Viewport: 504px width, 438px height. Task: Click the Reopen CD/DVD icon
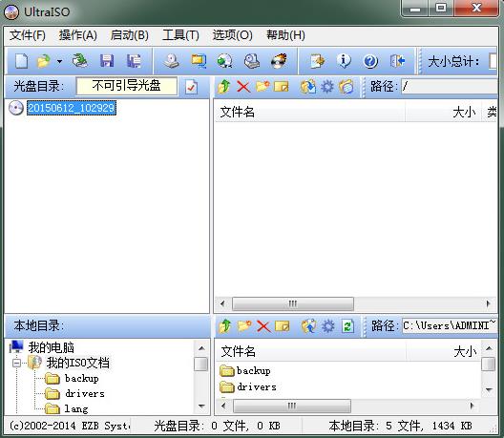[x=80, y=61]
